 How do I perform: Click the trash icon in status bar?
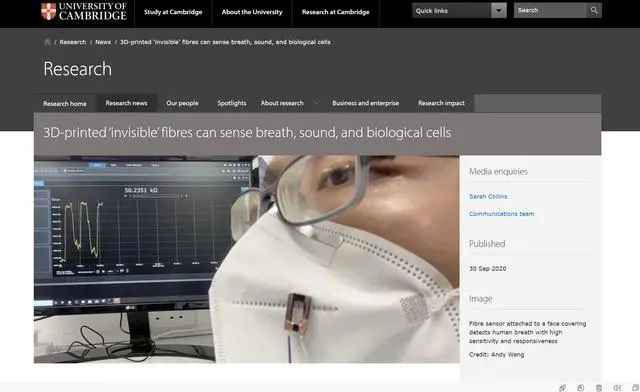point(599,388)
